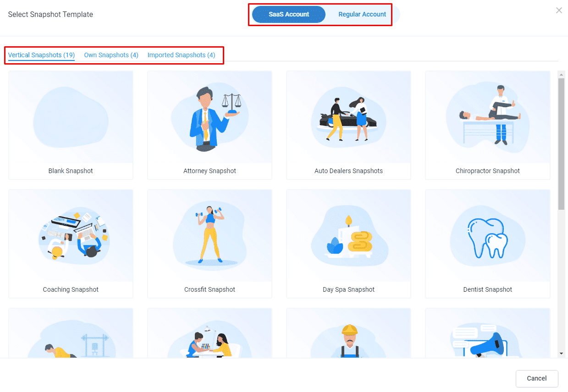This screenshot has height=392, width=568.
Task: Open the Vertical Snapshots (19) tab
Action: click(x=41, y=55)
